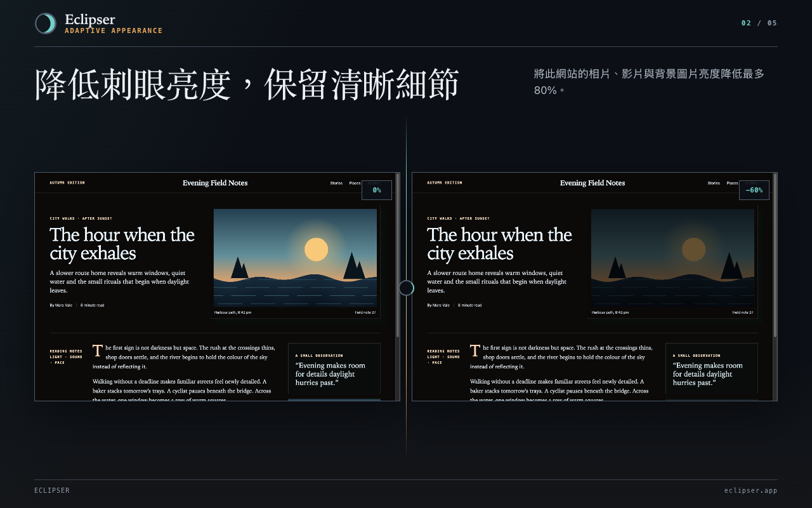The image size is (812, 508).
Task: Click the "AUTUMN EDITION" label in the 0% preview
Action: (x=67, y=183)
